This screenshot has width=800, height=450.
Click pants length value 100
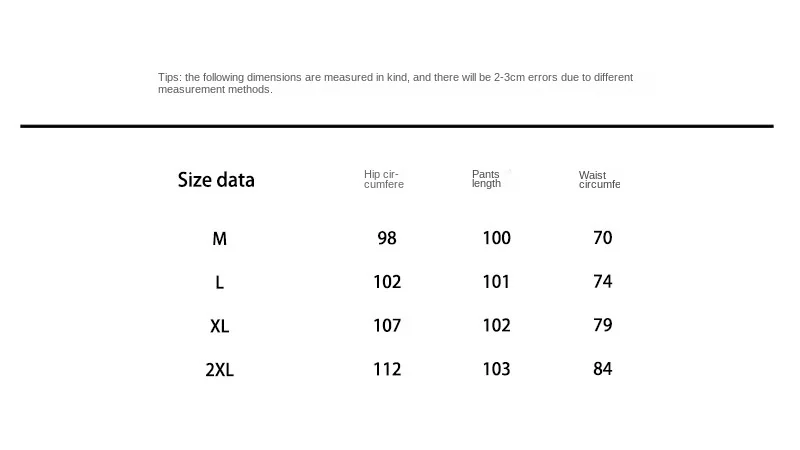496,238
